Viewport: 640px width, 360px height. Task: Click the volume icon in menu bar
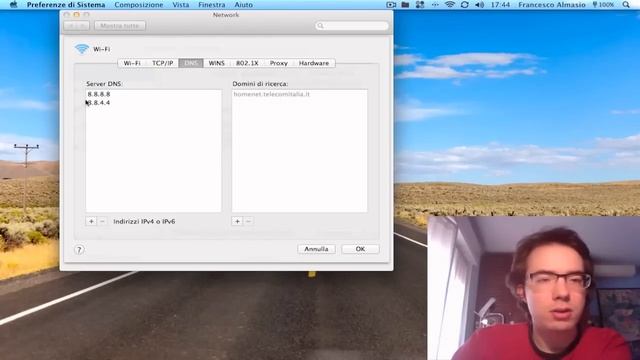[480, 4]
